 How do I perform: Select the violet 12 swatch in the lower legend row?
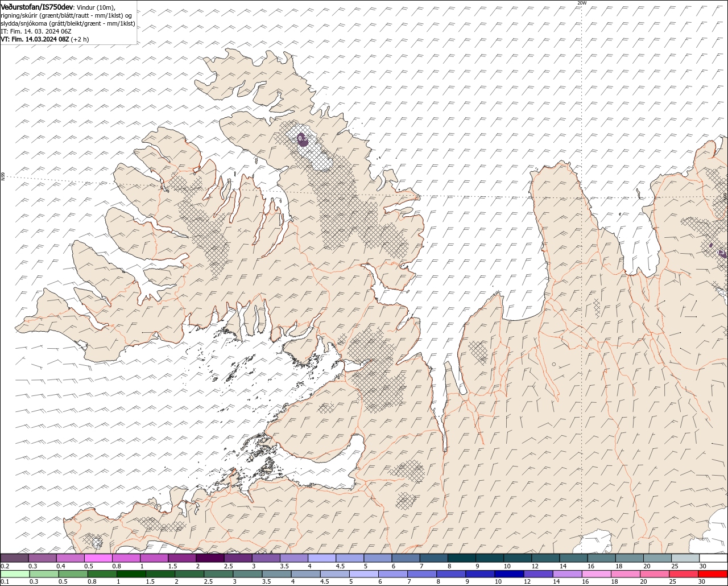[x=539, y=574]
